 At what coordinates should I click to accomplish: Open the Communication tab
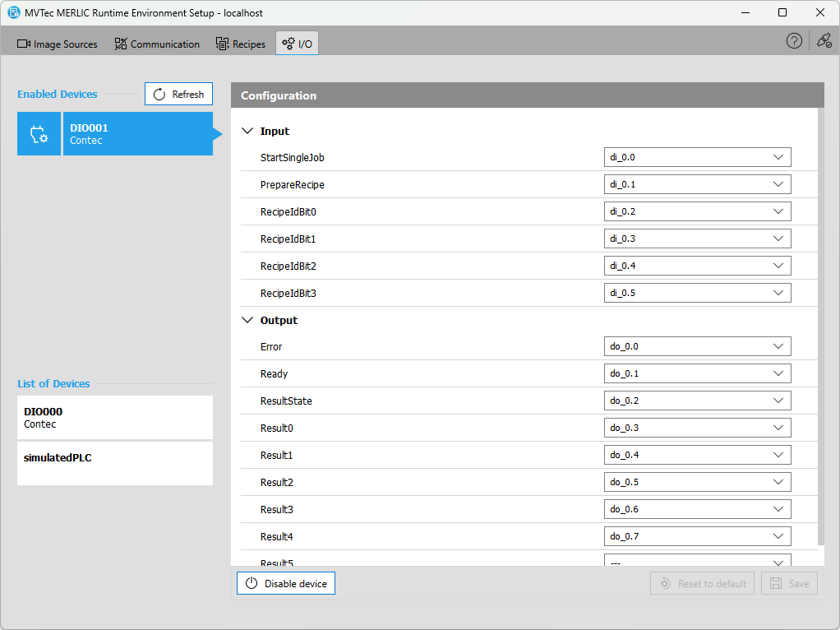pos(157,44)
